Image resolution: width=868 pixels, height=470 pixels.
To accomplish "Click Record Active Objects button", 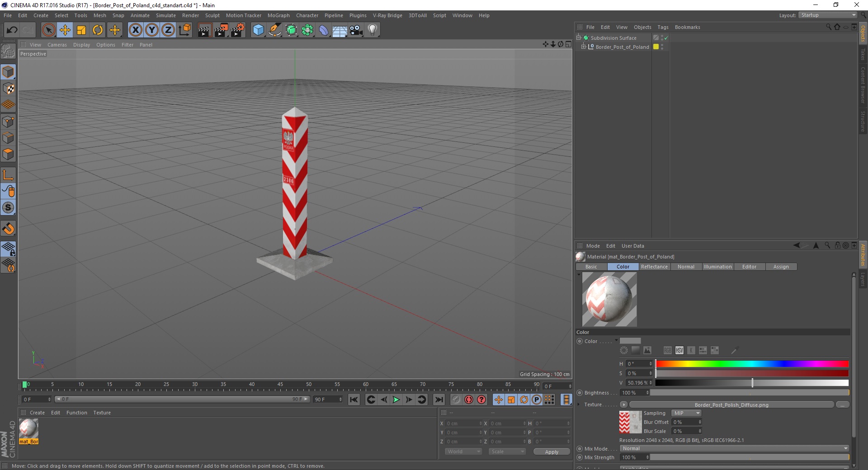I will click(456, 399).
